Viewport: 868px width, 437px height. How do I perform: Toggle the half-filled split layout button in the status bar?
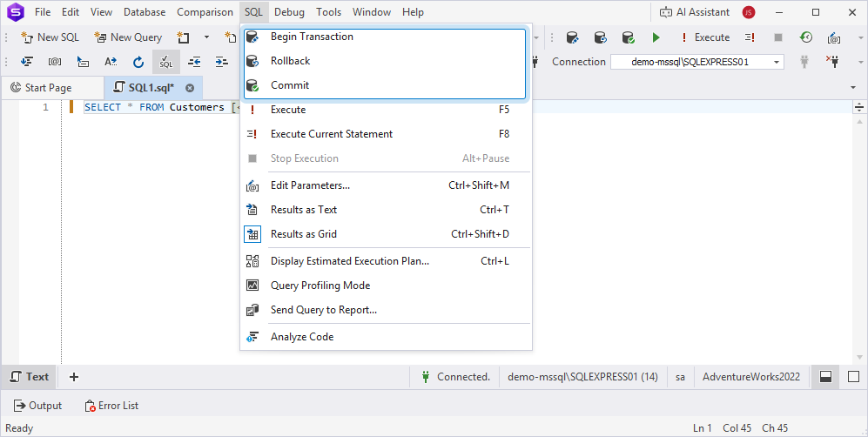[x=825, y=377]
